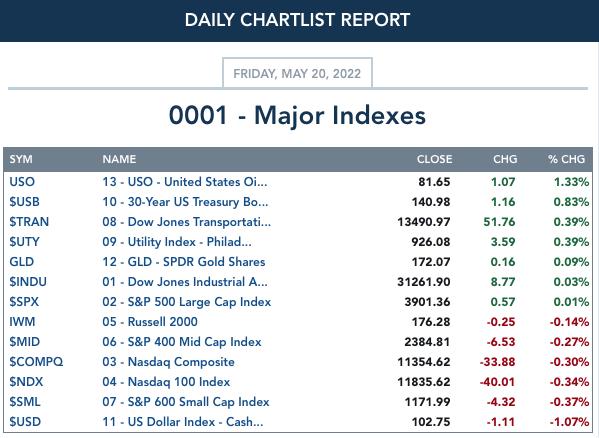
Task: Open 06 - S&P 400 Mid Cap Index chart
Action: pyautogui.click(x=182, y=342)
